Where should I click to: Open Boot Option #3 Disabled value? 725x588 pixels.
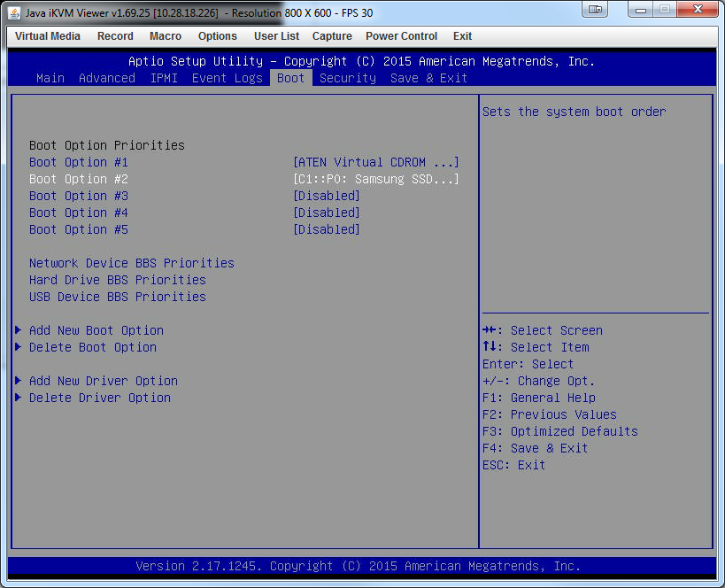click(326, 196)
